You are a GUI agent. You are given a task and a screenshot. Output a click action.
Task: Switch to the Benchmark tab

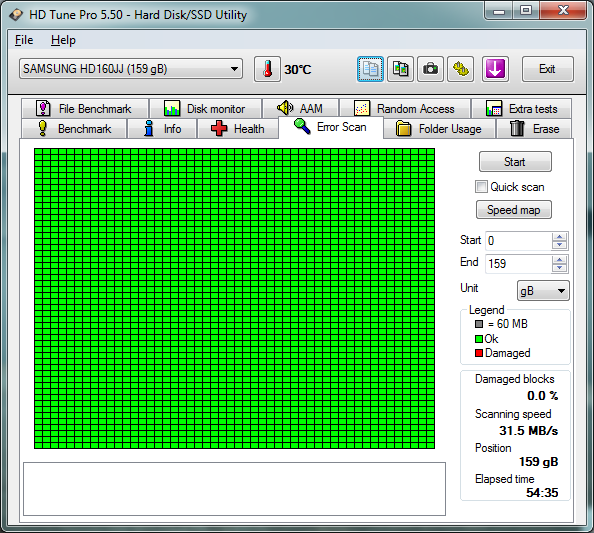click(74, 129)
